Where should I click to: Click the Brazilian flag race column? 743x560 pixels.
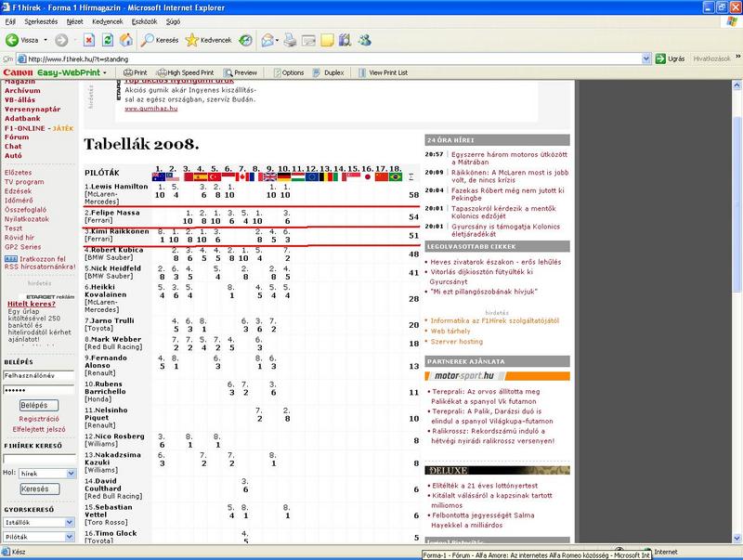tap(396, 176)
